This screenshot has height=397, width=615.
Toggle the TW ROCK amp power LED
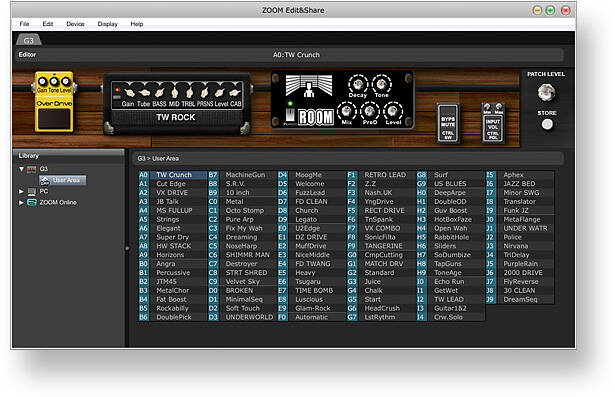tap(117, 90)
